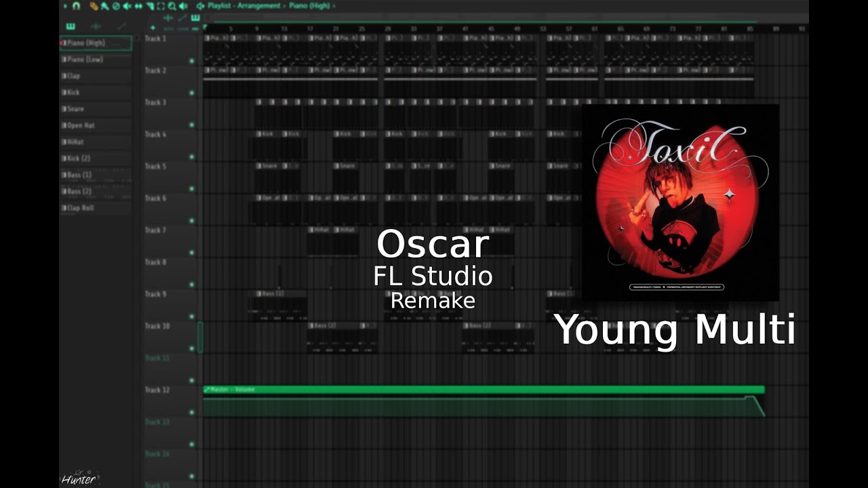Click the Track 3 header label
Image resolution: width=868 pixels, height=488 pixels.
tap(155, 102)
